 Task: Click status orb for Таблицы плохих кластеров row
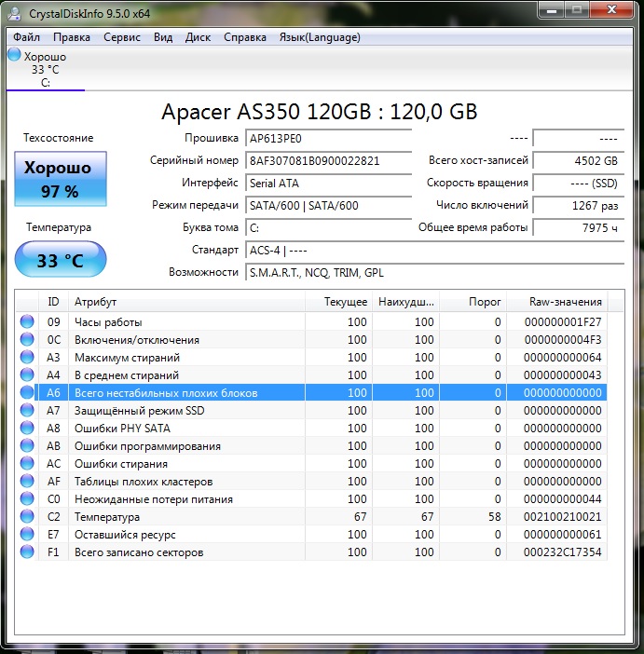[x=27, y=482]
